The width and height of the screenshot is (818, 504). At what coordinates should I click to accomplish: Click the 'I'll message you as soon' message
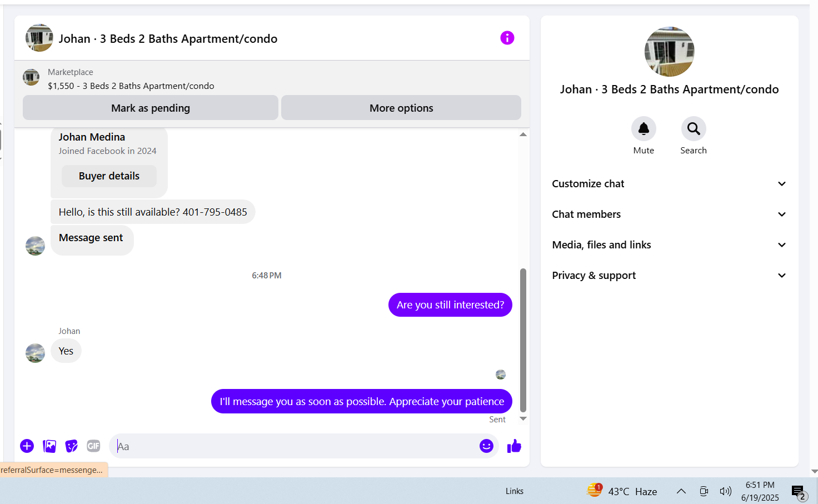pos(362,401)
